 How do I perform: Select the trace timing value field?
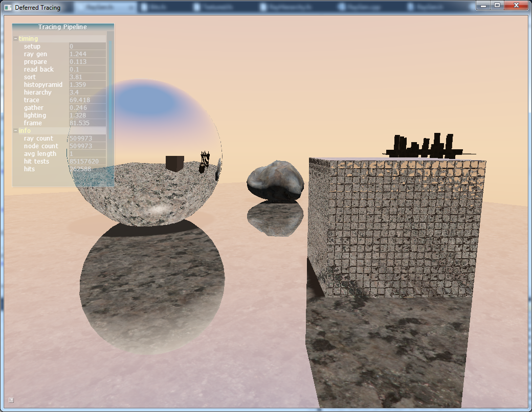87,100
